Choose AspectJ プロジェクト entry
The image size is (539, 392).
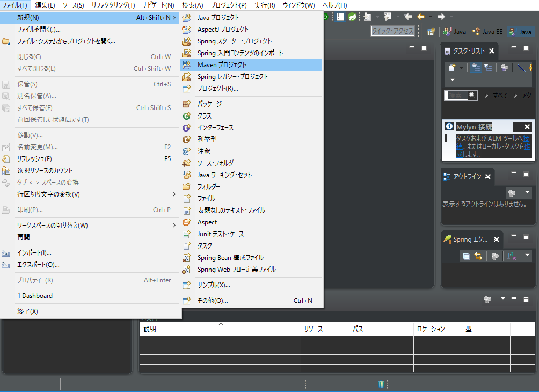pyautogui.click(x=251, y=29)
